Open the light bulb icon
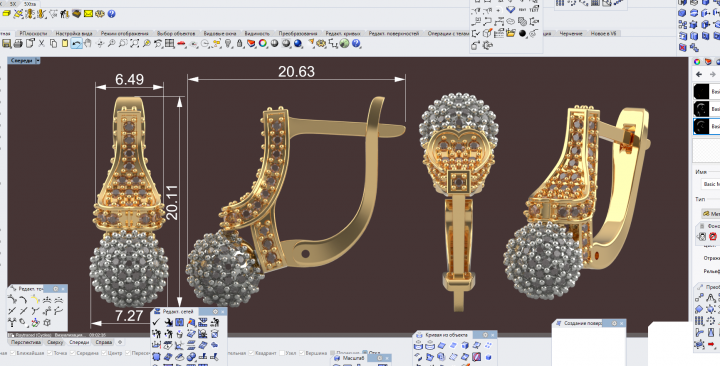The width and height of the screenshot is (720, 366). 228,44
